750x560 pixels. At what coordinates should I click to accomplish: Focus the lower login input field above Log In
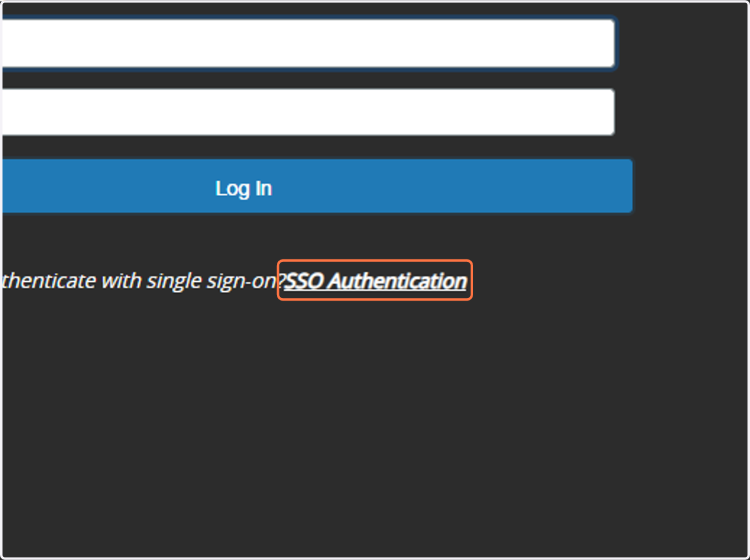point(307,112)
